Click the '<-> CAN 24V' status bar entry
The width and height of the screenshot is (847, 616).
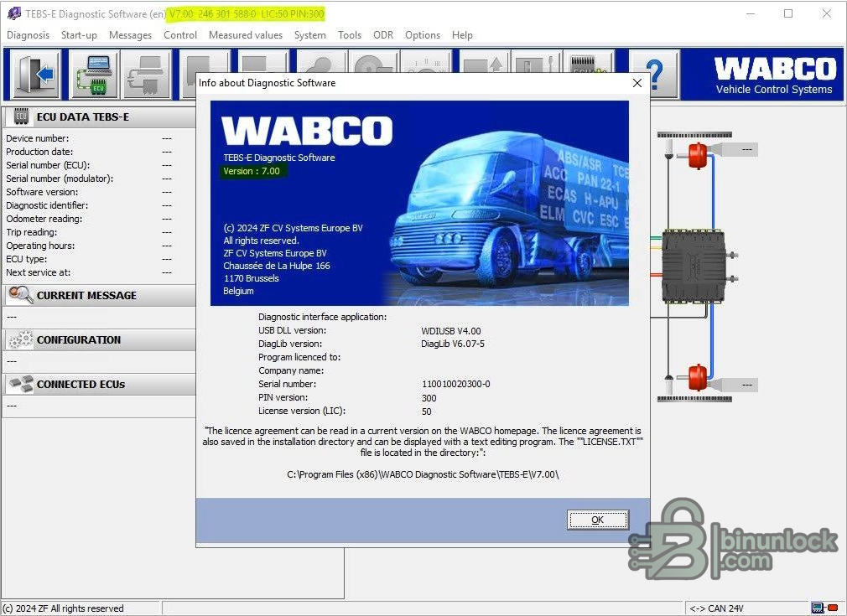click(x=716, y=608)
